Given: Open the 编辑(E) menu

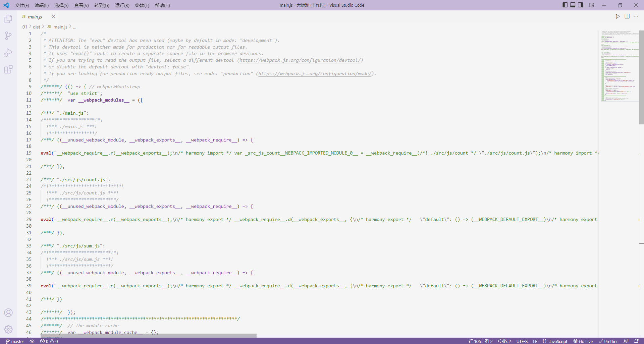Looking at the screenshot, I should point(42,5).
